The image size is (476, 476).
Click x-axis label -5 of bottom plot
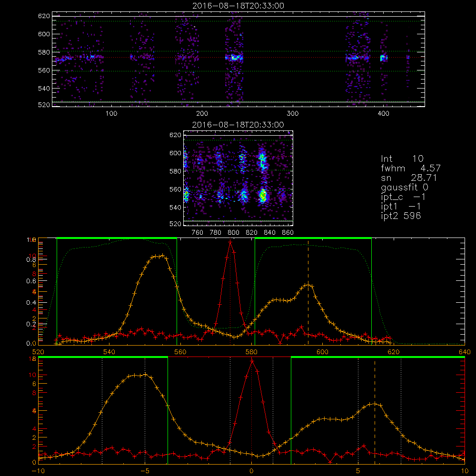pyautogui.click(x=145, y=471)
